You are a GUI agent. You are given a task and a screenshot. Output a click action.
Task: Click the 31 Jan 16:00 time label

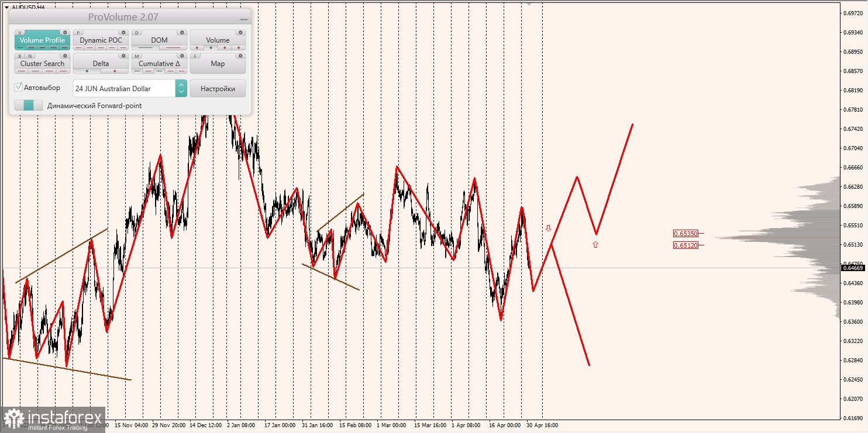pos(318,425)
